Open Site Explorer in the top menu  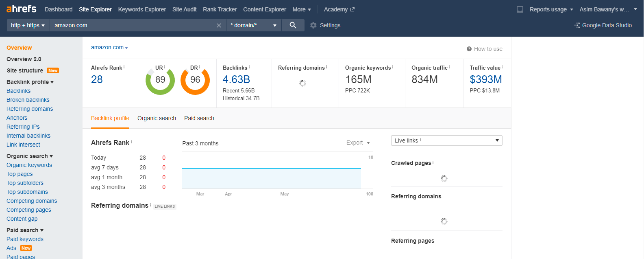pyautogui.click(x=95, y=9)
